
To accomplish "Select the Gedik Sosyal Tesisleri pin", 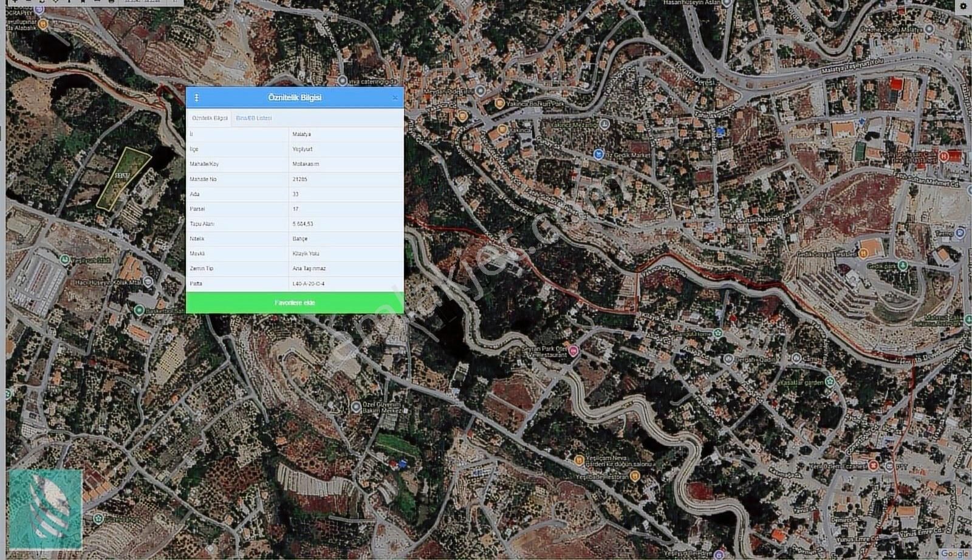I will tap(863, 253).
